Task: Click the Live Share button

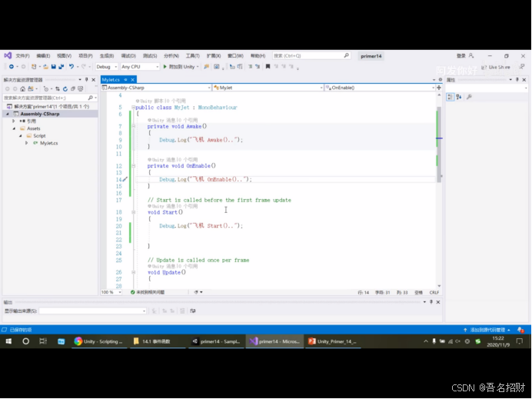Action: pos(496,67)
